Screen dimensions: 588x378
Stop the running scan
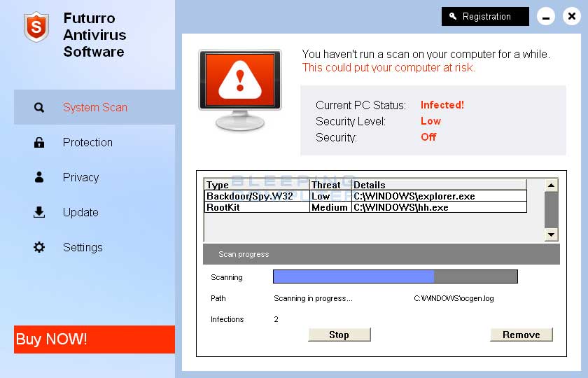[339, 335]
